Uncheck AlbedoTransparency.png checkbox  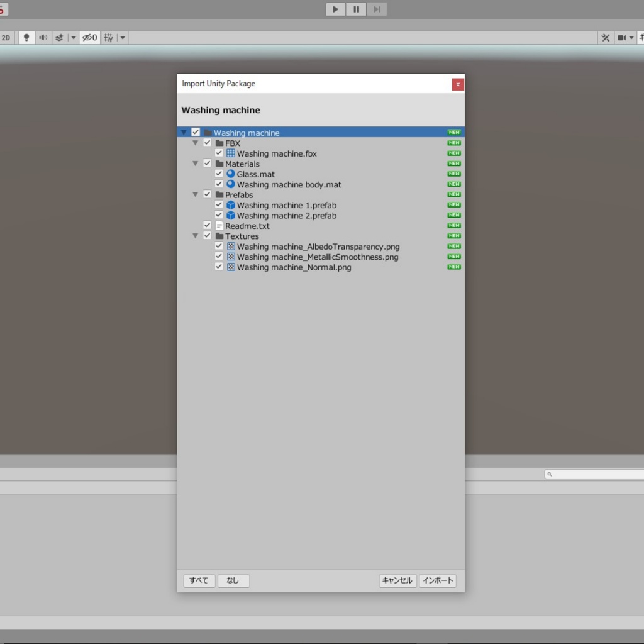219,246
